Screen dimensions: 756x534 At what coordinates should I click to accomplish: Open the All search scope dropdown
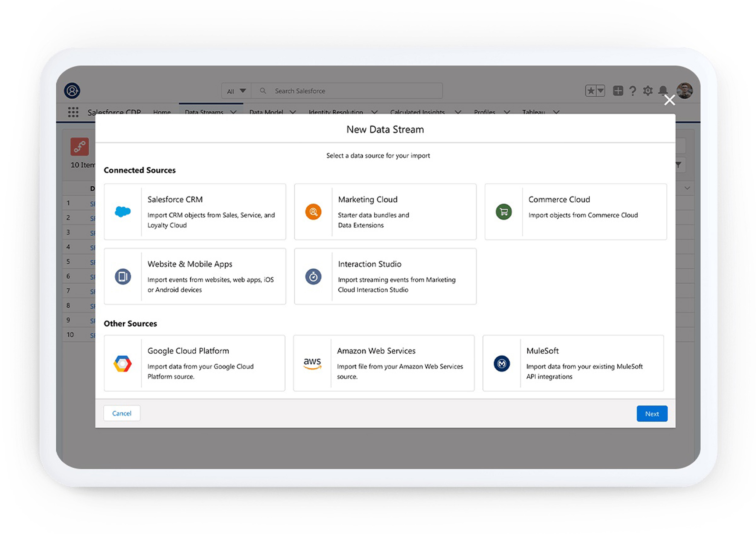(x=236, y=91)
